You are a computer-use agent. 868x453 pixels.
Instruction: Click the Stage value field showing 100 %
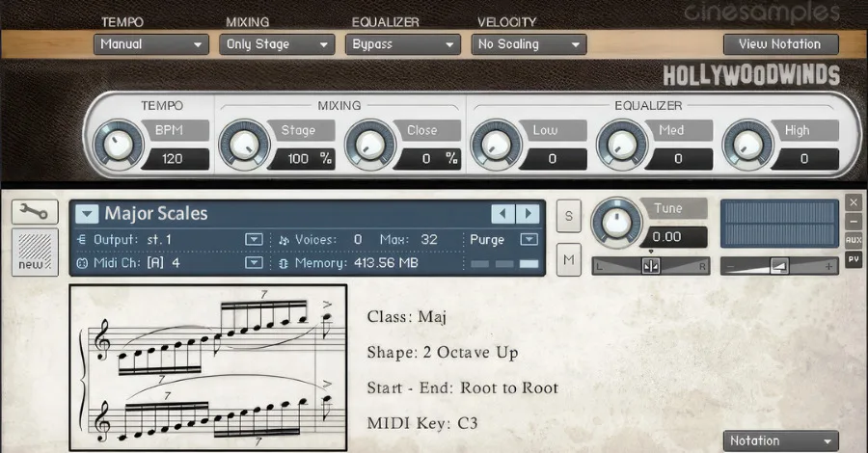[x=302, y=159]
